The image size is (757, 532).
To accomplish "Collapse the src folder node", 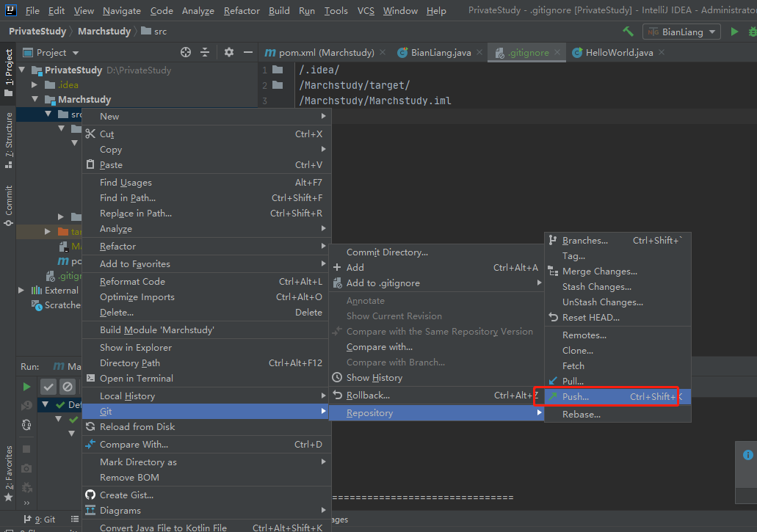I will 48,114.
